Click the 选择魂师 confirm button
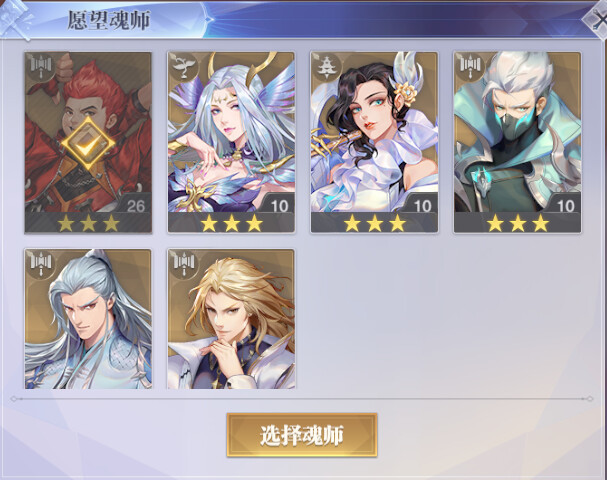The image size is (607, 480). (x=302, y=435)
